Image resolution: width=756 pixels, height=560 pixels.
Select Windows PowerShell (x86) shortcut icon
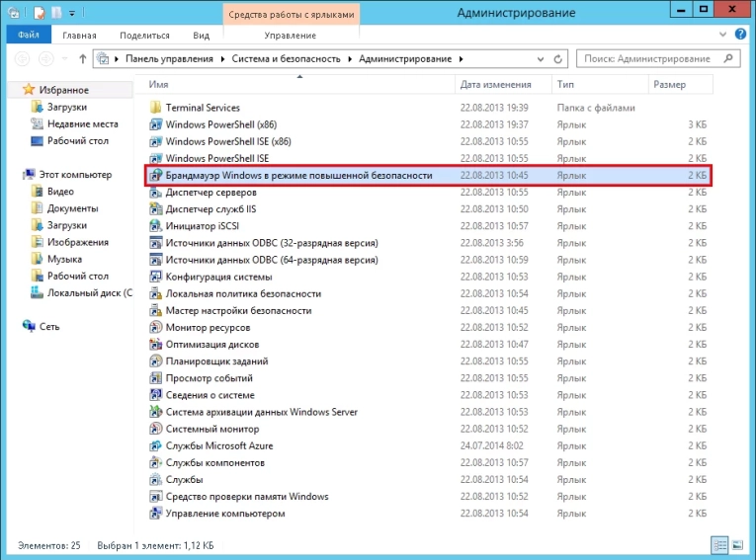pos(155,124)
